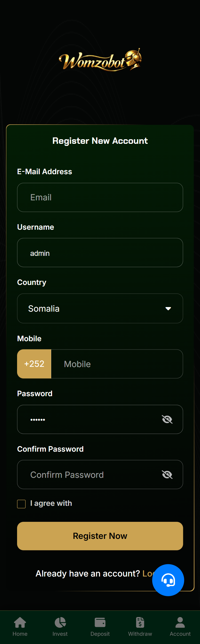Click the Mobile number input field

pyautogui.click(x=117, y=364)
